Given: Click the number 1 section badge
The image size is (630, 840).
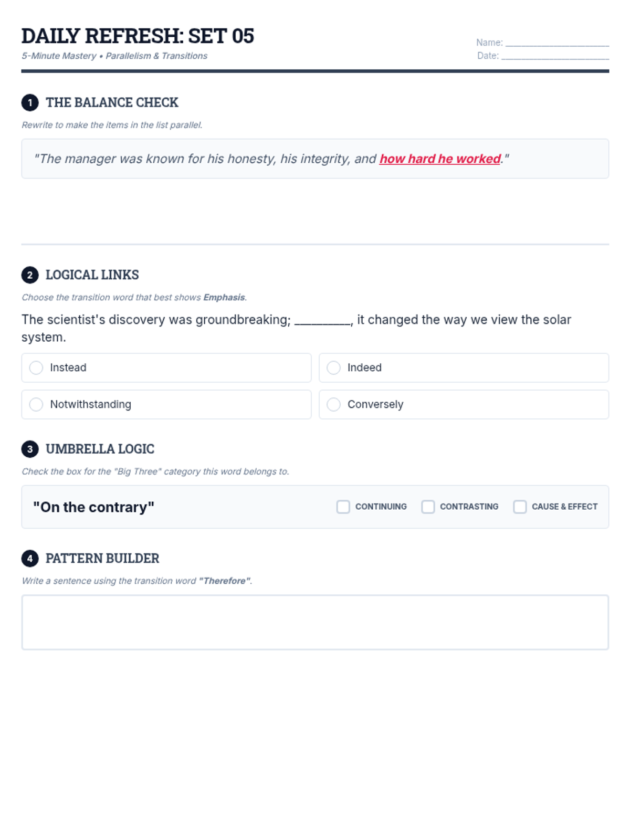Looking at the screenshot, I should 30,102.
